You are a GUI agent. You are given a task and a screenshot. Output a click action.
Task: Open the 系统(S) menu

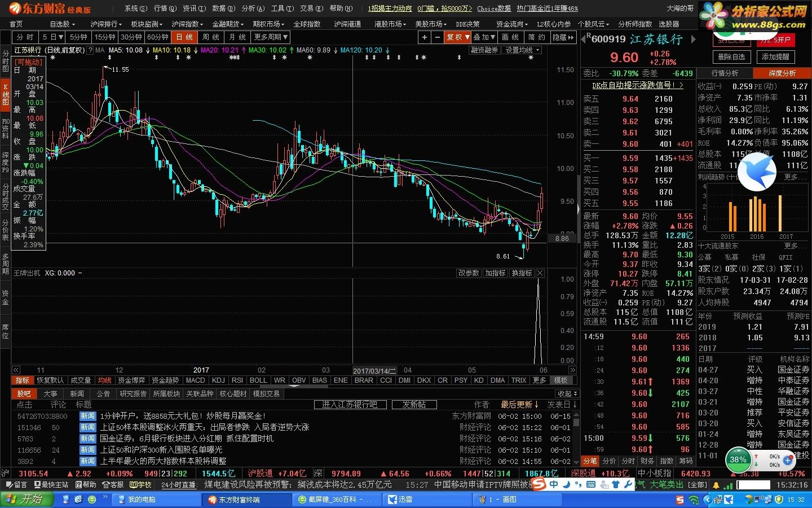(135, 8)
